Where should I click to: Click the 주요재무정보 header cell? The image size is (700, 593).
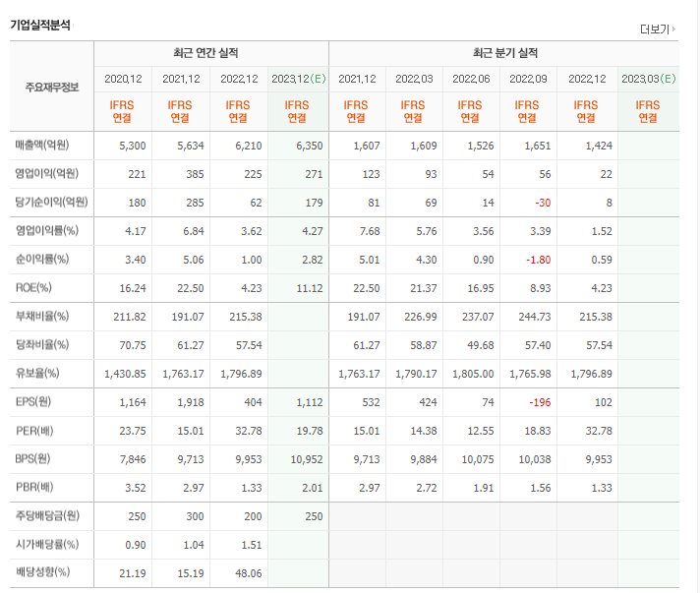(52, 88)
